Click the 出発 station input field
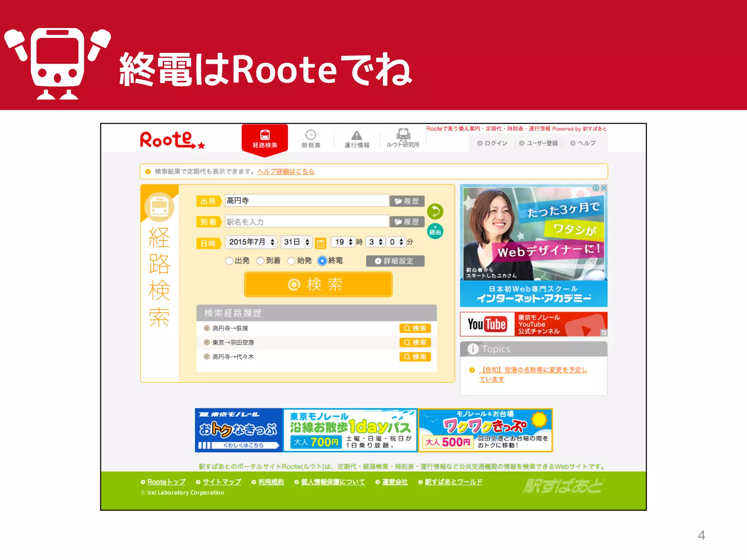 tap(307, 201)
